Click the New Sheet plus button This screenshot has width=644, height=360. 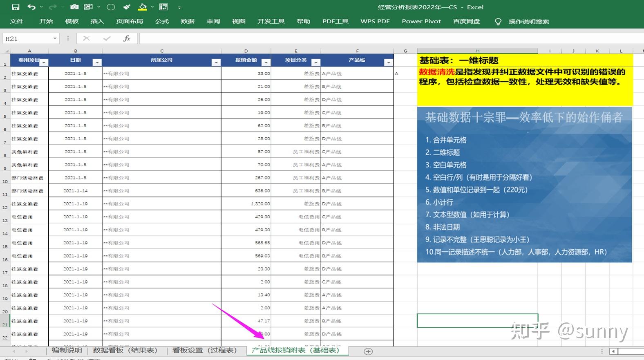pyautogui.click(x=368, y=351)
